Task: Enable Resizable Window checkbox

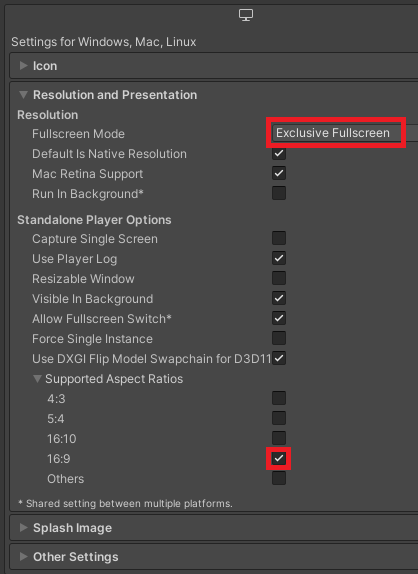Action: pyautogui.click(x=279, y=278)
